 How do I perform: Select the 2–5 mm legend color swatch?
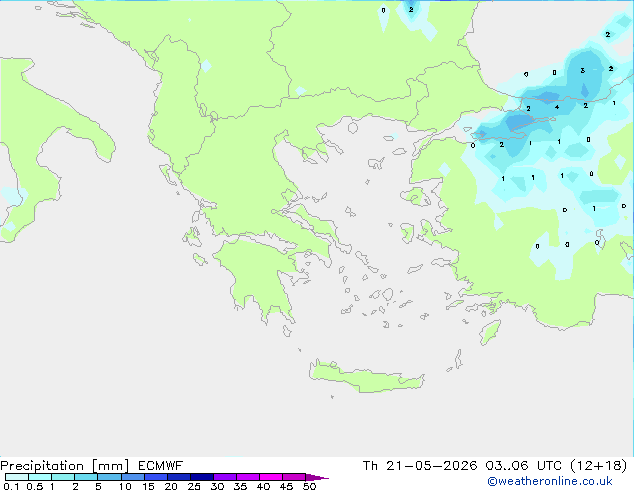86,477
